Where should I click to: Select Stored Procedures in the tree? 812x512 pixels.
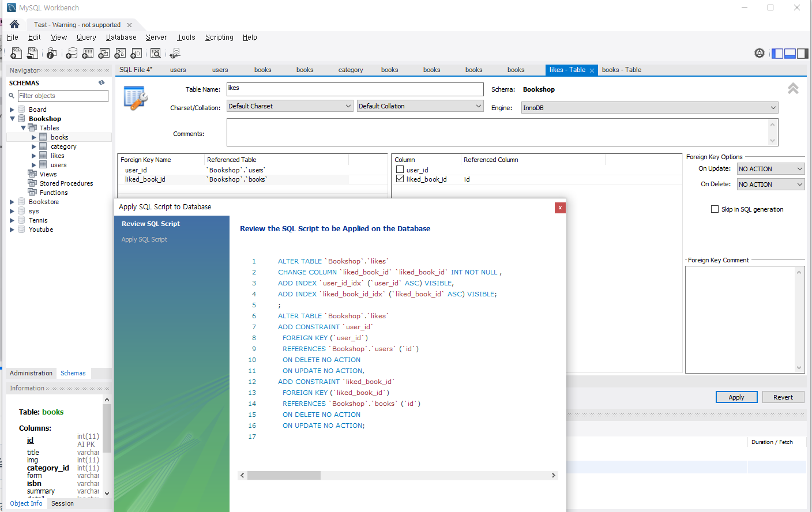coord(66,183)
